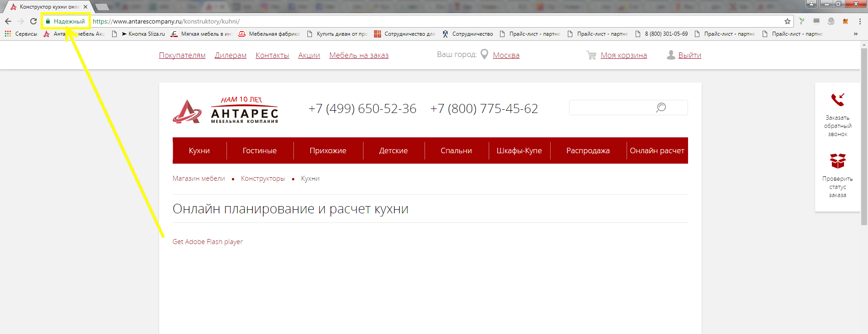
Task: Open Мебель на заказ link
Action: tap(359, 55)
